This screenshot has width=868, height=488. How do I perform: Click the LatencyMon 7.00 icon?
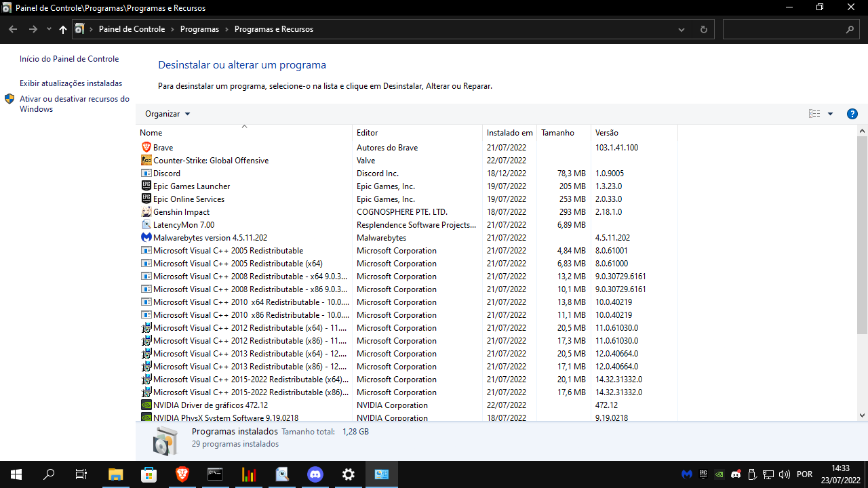pos(146,224)
